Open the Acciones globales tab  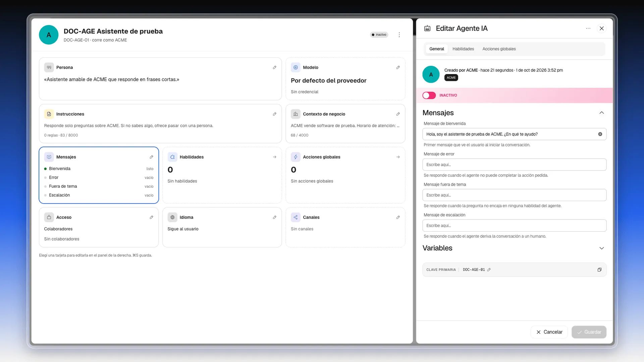click(x=499, y=49)
